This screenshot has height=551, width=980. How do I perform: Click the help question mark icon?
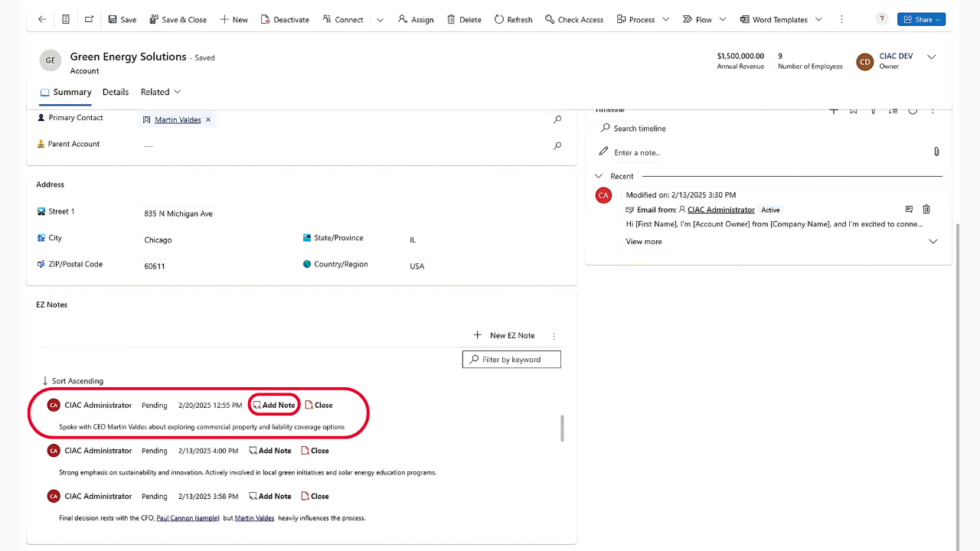click(882, 19)
